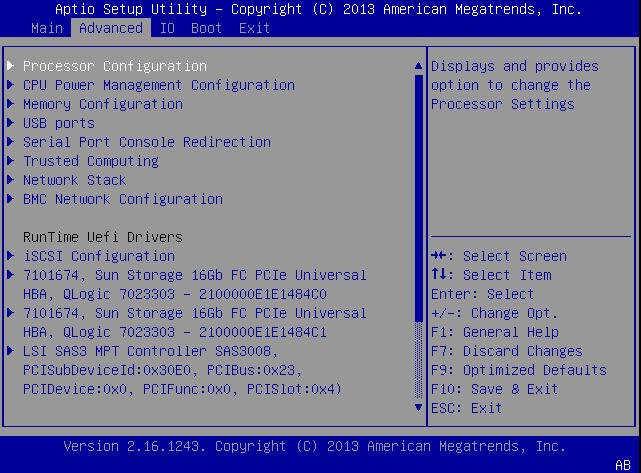Open LSI SAS3 MPT Controller SAS3008
Viewport: 641px width, 473px height.
point(182,370)
